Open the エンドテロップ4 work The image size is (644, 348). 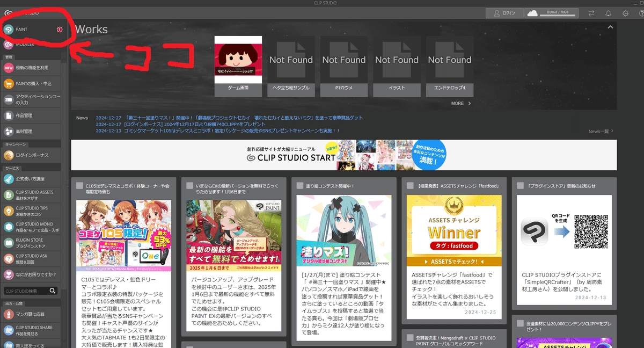450,67
